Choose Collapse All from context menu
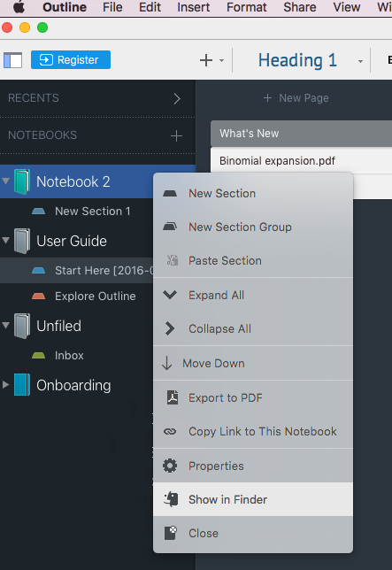The height and width of the screenshot is (570, 392). point(253,328)
